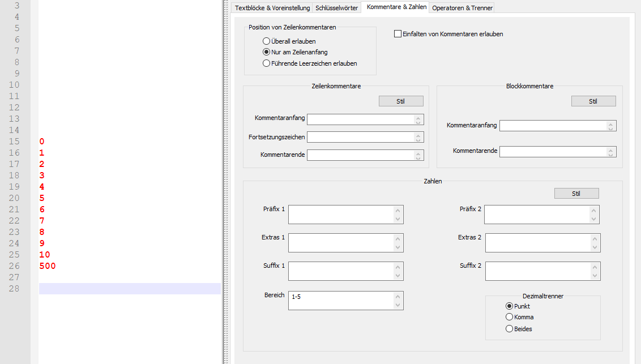Click into the Extras 1 field
The width and height of the screenshot is (641, 364).
(345, 243)
